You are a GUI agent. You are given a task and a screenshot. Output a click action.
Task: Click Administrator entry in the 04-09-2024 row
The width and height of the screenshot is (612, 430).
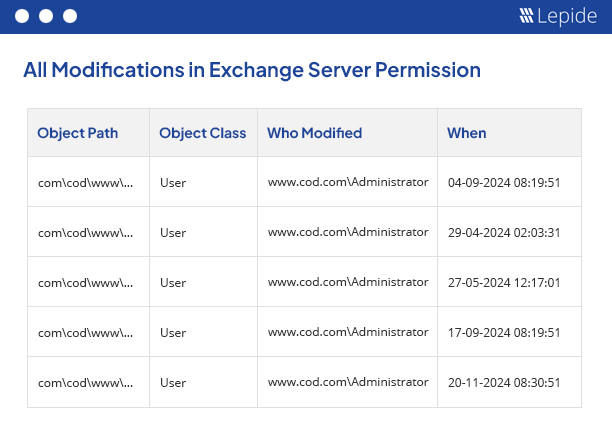coord(348,182)
